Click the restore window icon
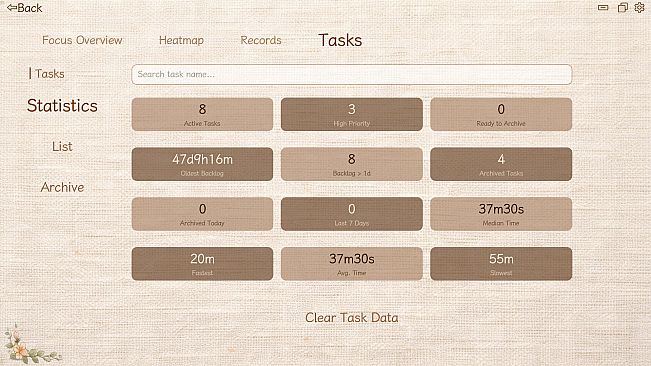The image size is (651, 366). (622, 7)
